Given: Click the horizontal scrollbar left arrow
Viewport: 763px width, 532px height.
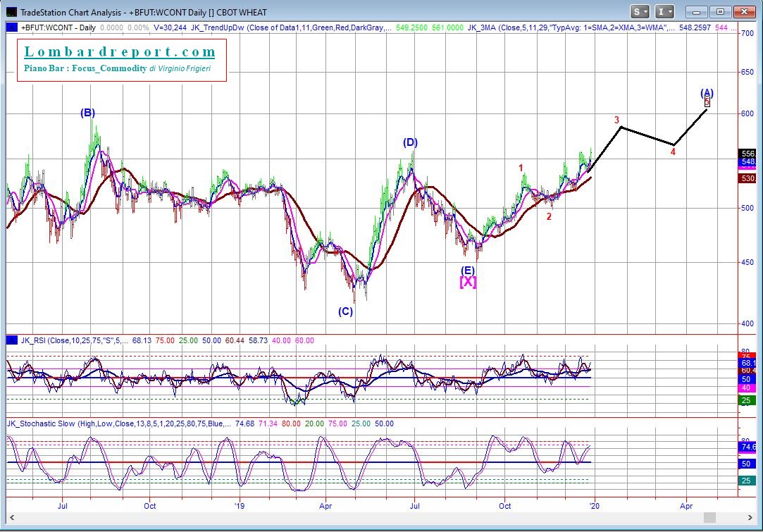Looking at the screenshot, I should (12, 517).
